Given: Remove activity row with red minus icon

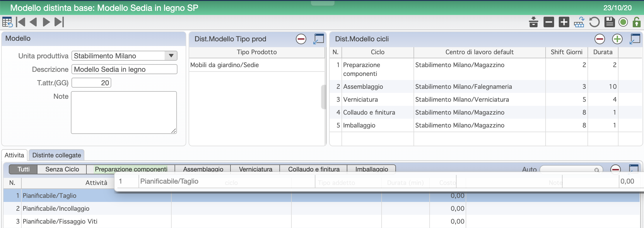Looking at the screenshot, I should pyautogui.click(x=616, y=169).
